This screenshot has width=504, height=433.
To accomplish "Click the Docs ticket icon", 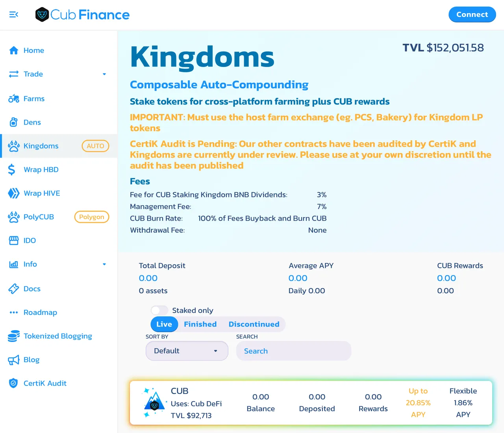I will pyautogui.click(x=14, y=289).
